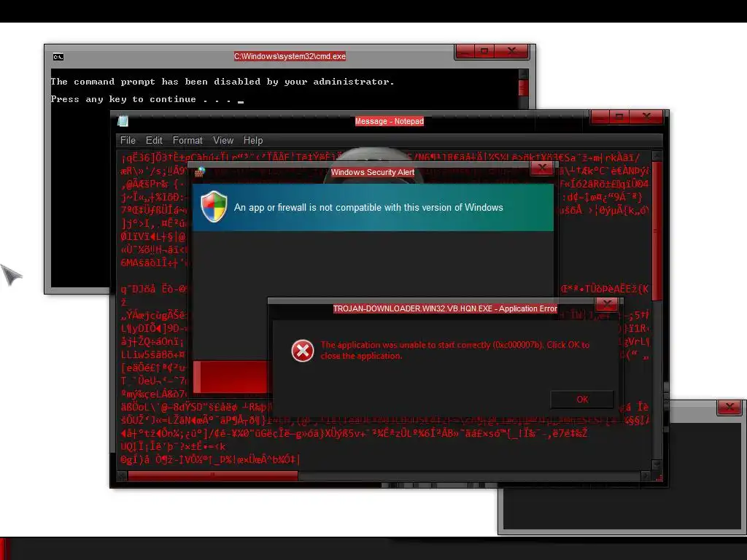Click Notepad horizontal scrollbar right arrow
The image size is (747, 560).
click(x=646, y=475)
